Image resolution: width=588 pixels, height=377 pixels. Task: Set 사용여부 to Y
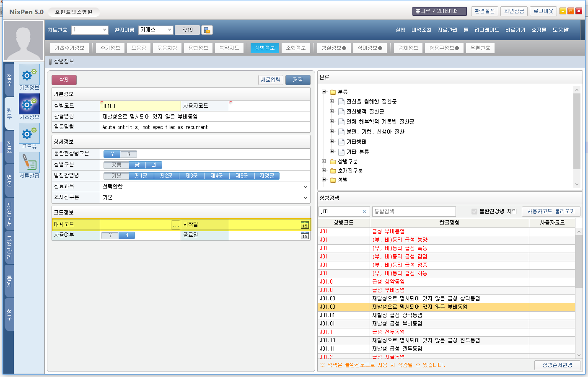pyautogui.click(x=111, y=235)
